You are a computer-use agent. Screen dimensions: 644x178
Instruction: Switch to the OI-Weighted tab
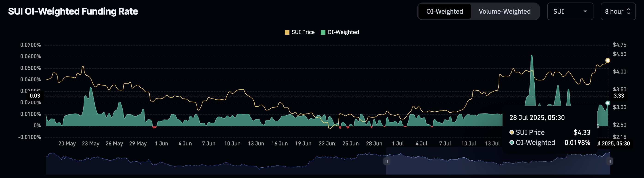[445, 11]
